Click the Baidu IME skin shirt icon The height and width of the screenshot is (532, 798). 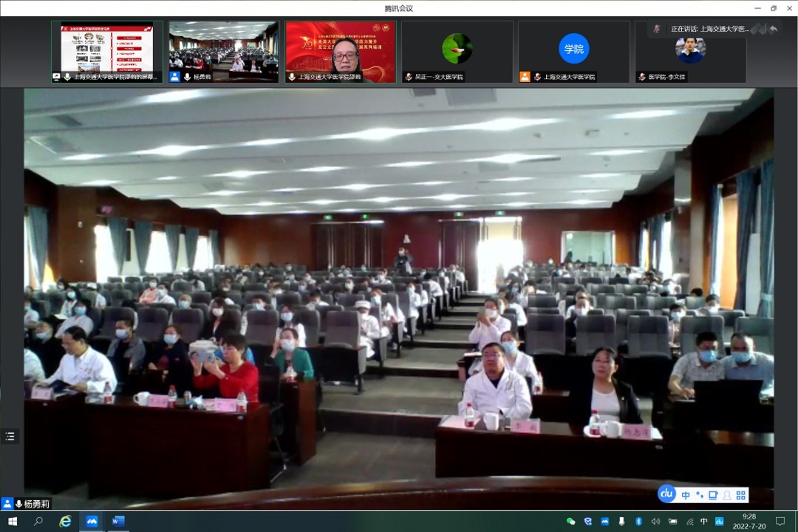(713, 495)
